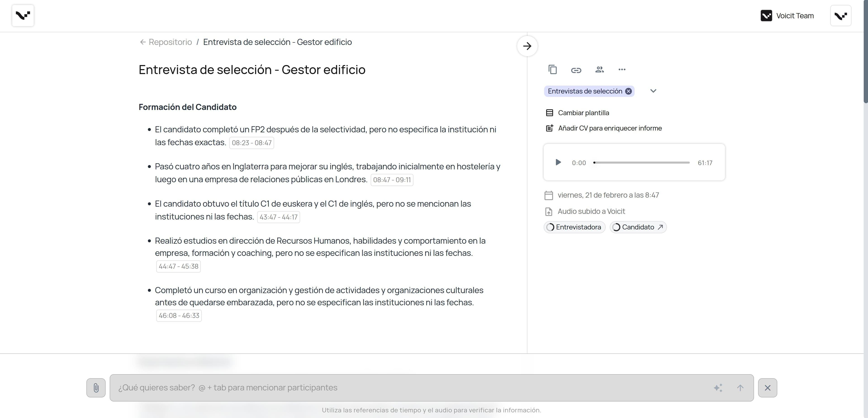Click the copy report icon
868x418 pixels.
[x=552, y=70]
